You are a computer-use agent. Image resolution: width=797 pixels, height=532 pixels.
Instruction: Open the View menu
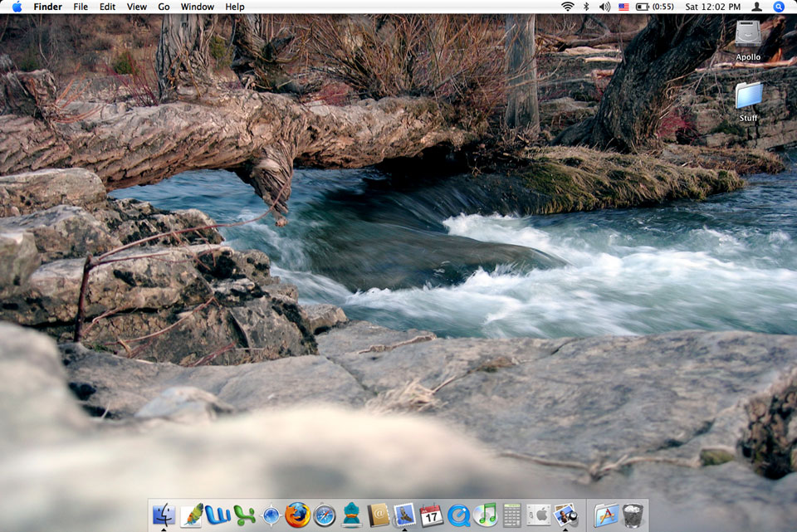click(137, 7)
